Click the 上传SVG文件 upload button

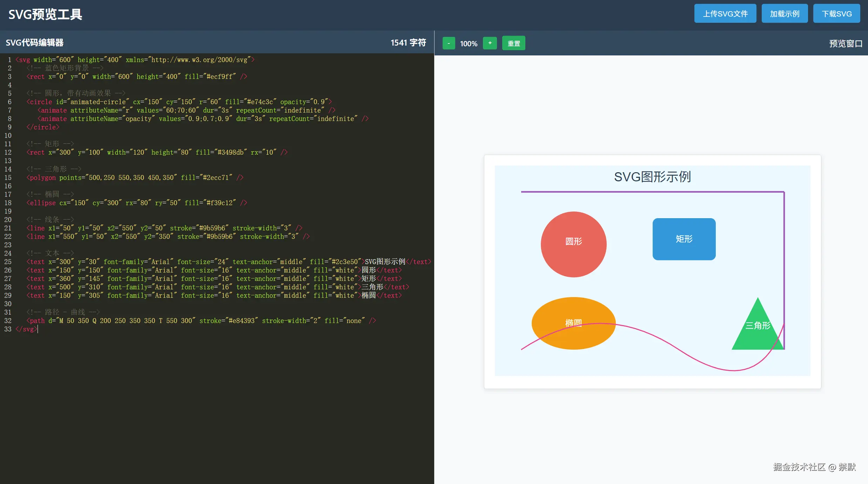725,14
